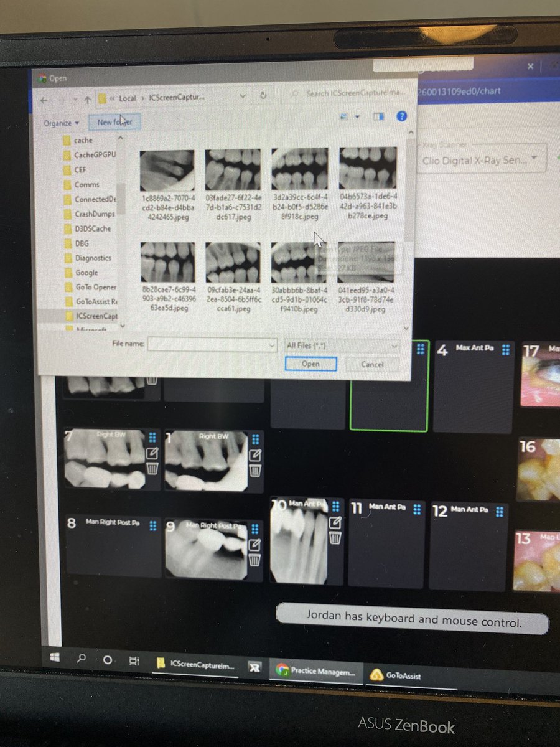The image size is (560, 747).
Task: Open the grid menu icon on slot 11
Action: click(417, 509)
